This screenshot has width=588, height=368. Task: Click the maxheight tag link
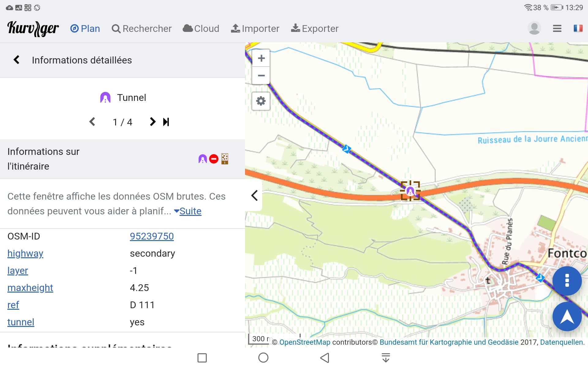pos(30,288)
